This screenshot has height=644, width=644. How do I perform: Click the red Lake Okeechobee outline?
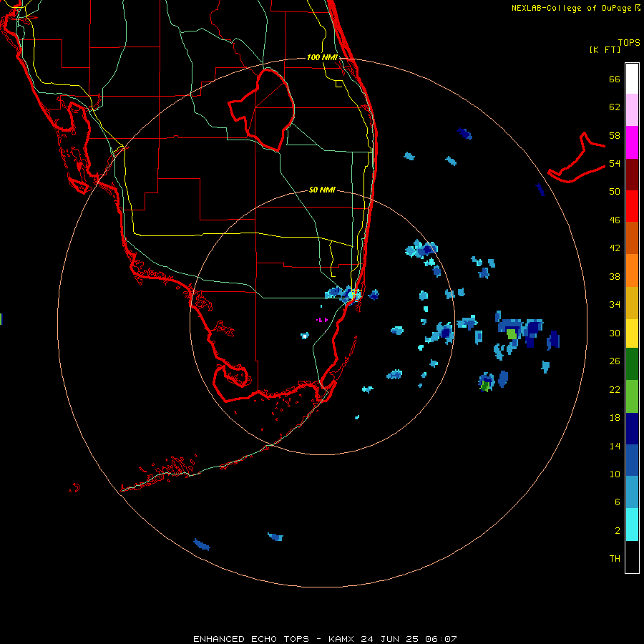(262, 110)
